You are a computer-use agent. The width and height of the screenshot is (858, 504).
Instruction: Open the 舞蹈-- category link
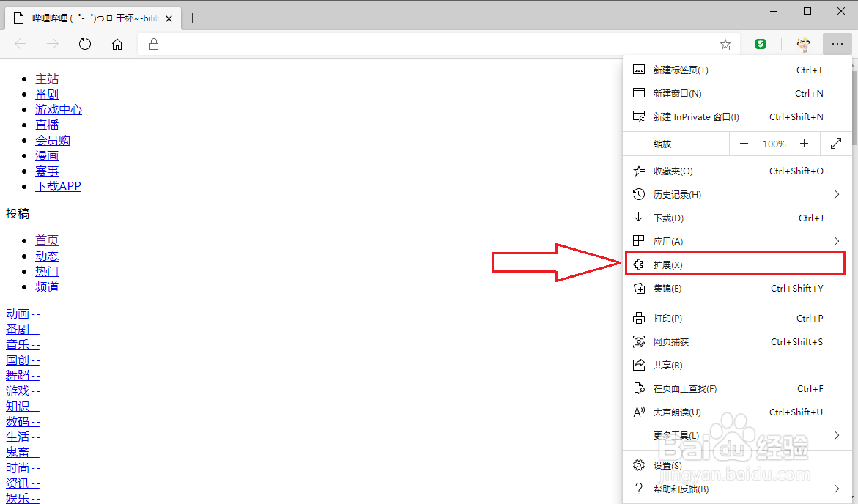click(23, 375)
